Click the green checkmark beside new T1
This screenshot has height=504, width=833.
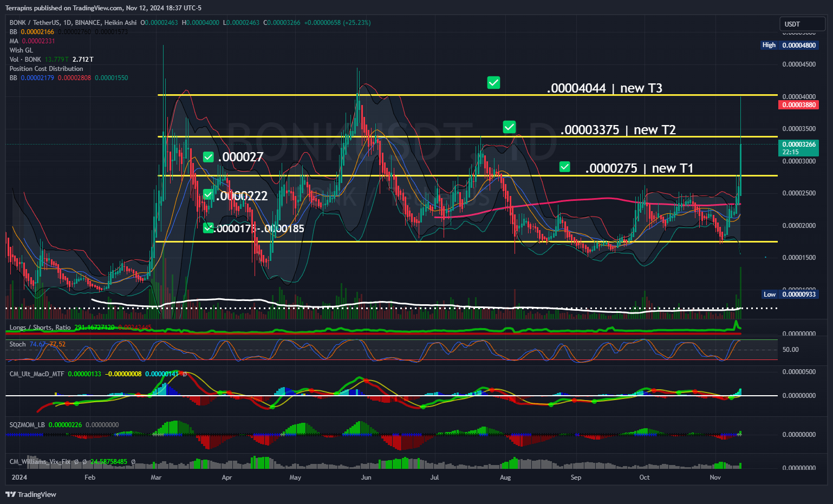565,167
